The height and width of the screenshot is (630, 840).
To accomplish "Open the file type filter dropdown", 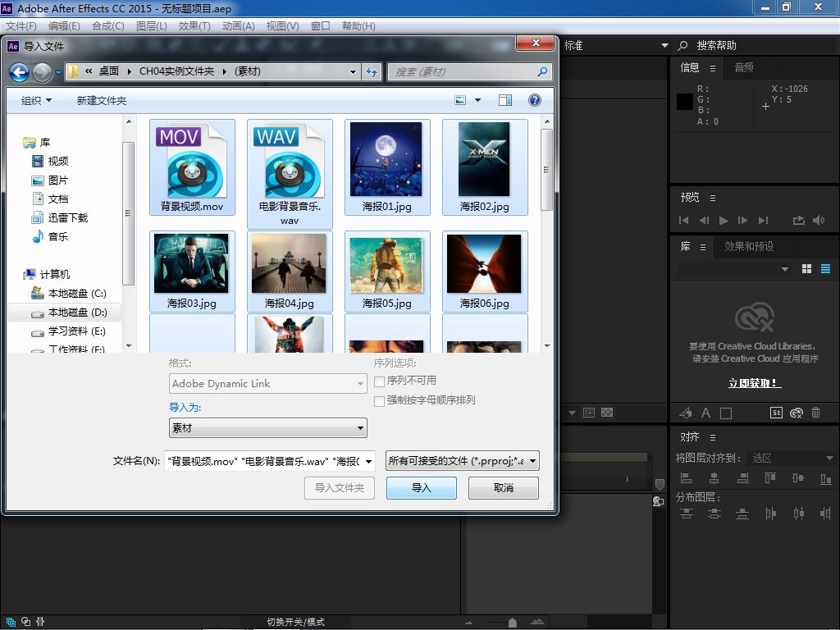I will [463, 461].
